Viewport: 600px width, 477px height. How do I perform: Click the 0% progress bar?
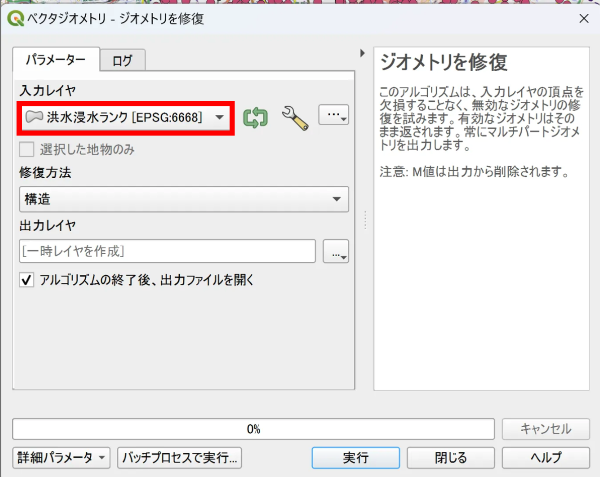coord(253,429)
